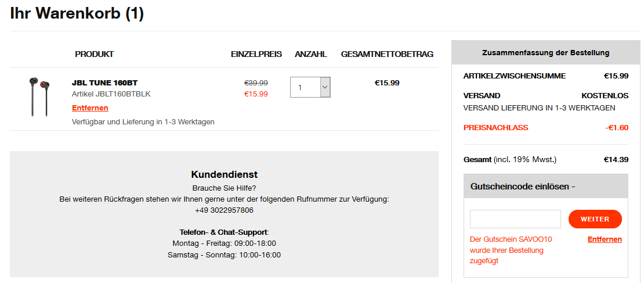Select the Zusammenfassung der Bestellung header
644x283 pixels.
pyautogui.click(x=545, y=53)
